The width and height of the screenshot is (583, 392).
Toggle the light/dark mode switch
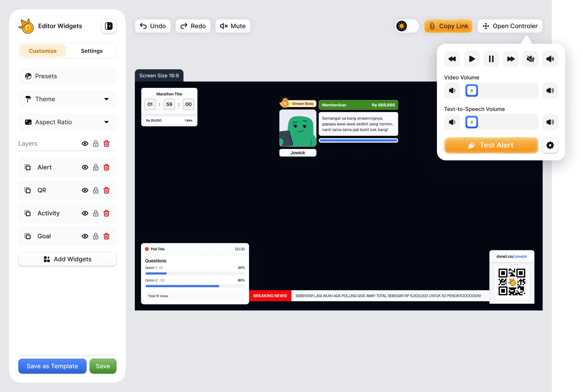point(407,26)
